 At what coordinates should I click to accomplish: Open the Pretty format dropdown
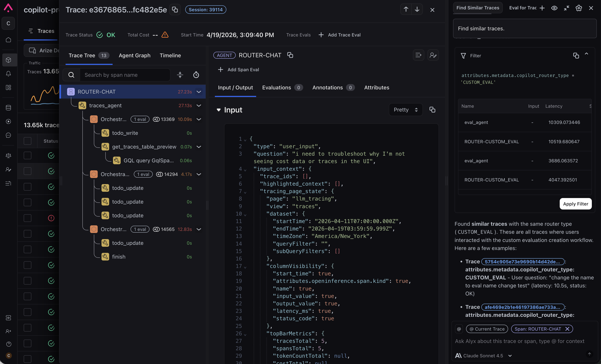[x=405, y=110]
